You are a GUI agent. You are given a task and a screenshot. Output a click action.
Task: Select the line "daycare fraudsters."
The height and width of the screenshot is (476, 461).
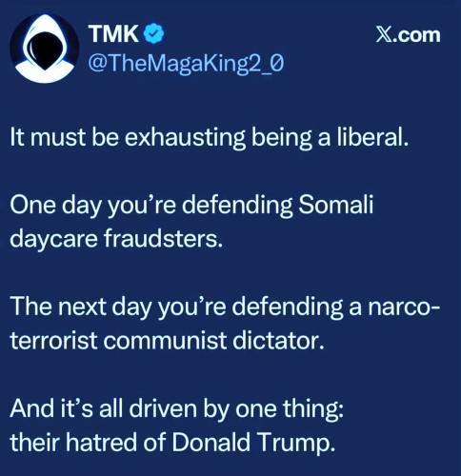click(x=116, y=239)
